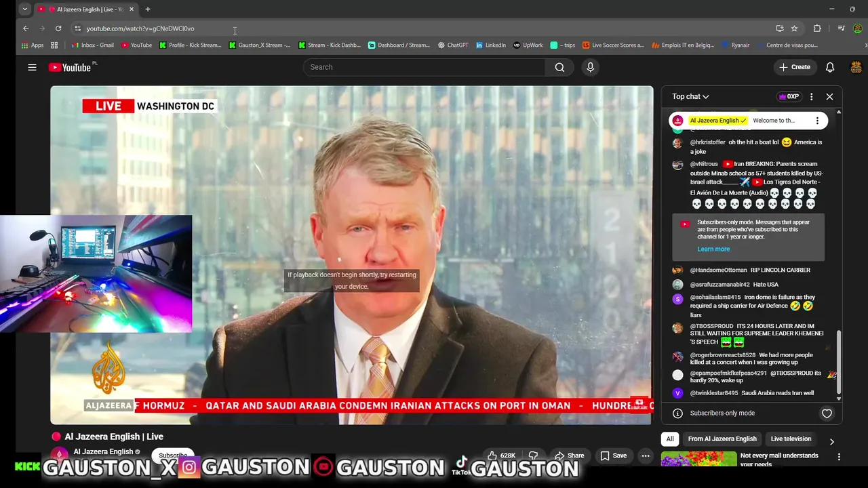
Task: Open the Inbox - Gmail bookmark
Action: (x=92, y=45)
